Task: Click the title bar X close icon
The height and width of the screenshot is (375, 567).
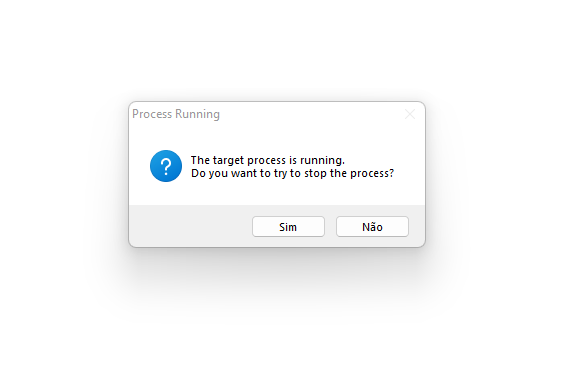Action: click(410, 114)
